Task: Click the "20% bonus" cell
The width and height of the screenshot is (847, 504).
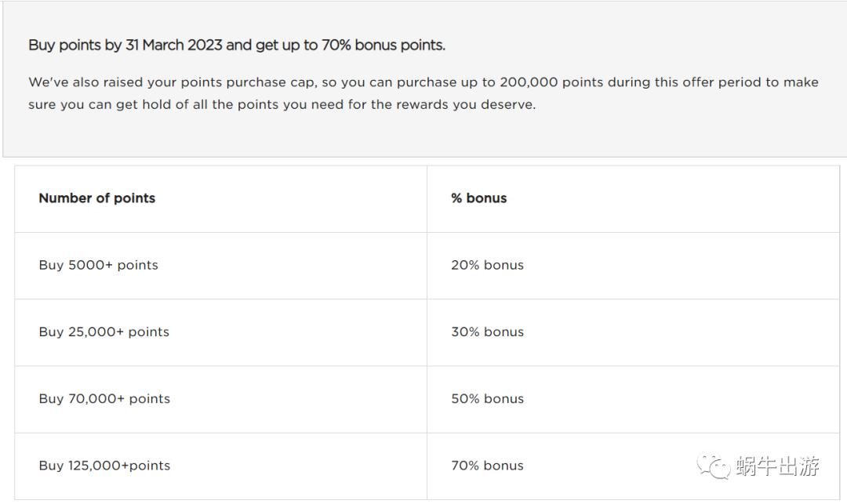Action: (487, 265)
